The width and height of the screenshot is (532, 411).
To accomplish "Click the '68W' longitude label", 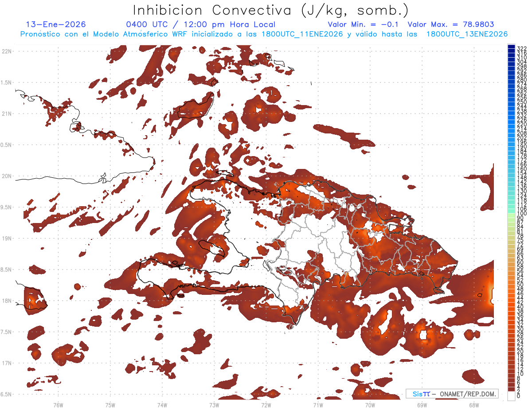I will tap(474, 405).
